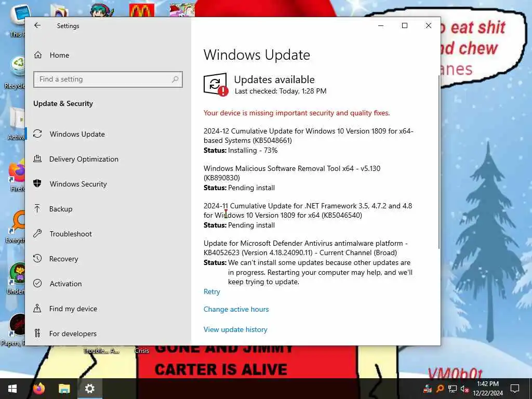Select the Troubleshoot wrench icon
Screen dimensions: 532x399
[37, 233]
